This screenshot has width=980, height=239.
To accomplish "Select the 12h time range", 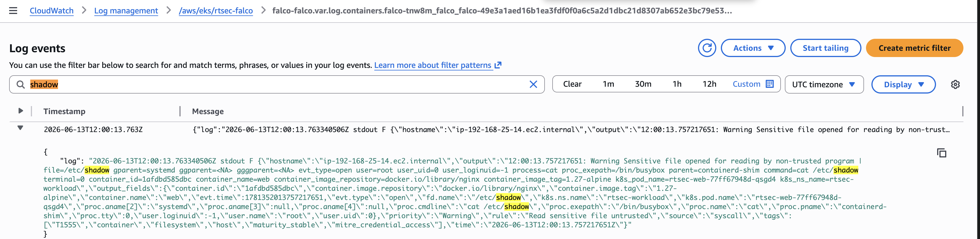I will (x=709, y=84).
